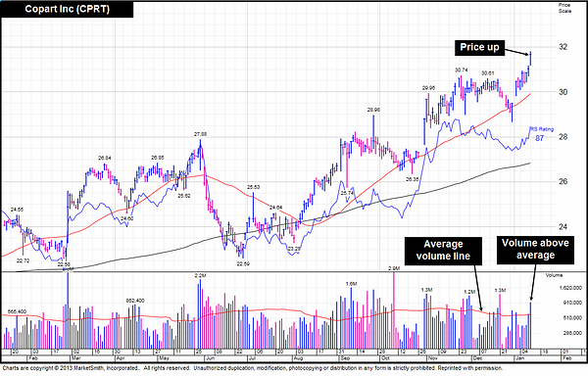Click the Jun month label on the time axis
Screen dimensions: 588x376
pos(210,358)
